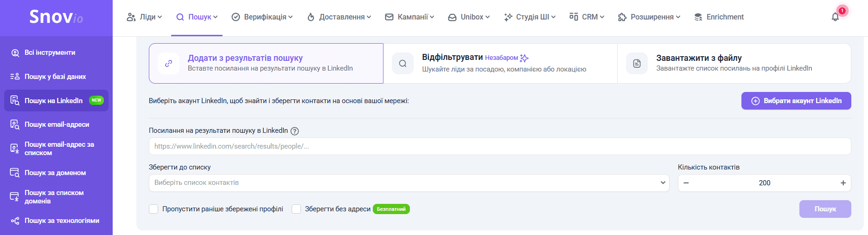Viewport: 868px width, 235px height.
Task: Click the CRM board icon
Action: (x=574, y=17)
